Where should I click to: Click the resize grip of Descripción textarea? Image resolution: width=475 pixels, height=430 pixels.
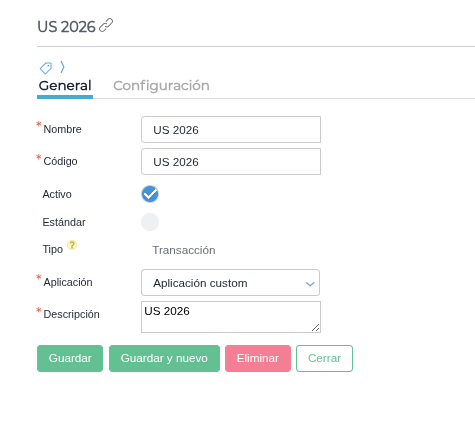tap(315, 328)
